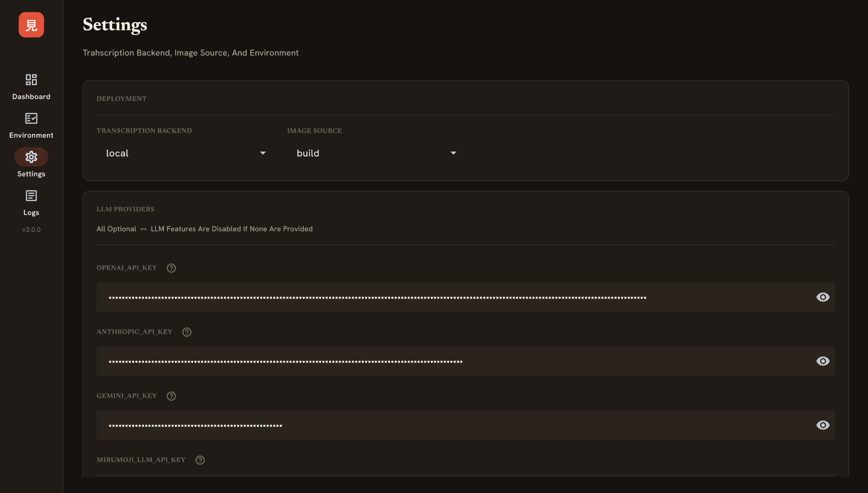Click help icon next to OPENAI_API_KEY
Screen dimensions: 868x493
pyautogui.click(x=171, y=268)
